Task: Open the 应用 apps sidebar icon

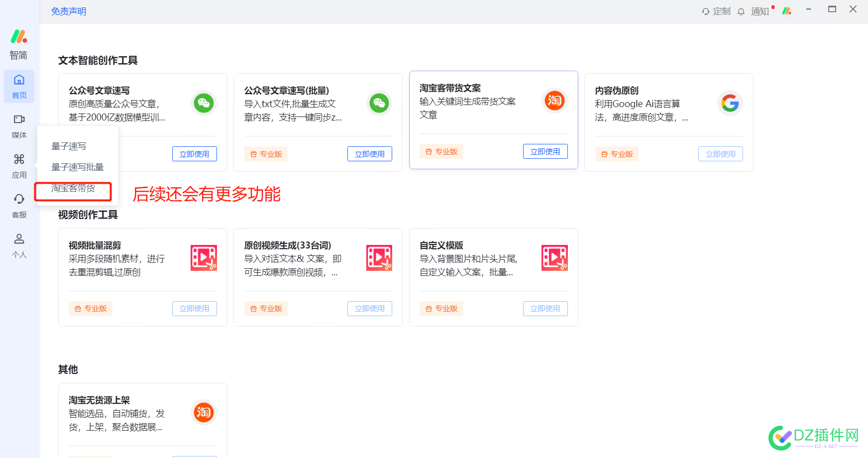Action: coord(19,166)
